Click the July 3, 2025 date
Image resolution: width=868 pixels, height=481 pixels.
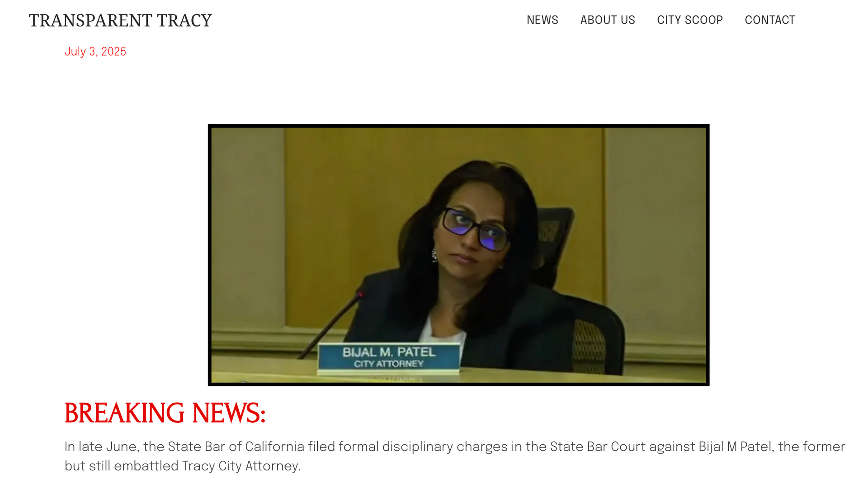pyautogui.click(x=95, y=51)
